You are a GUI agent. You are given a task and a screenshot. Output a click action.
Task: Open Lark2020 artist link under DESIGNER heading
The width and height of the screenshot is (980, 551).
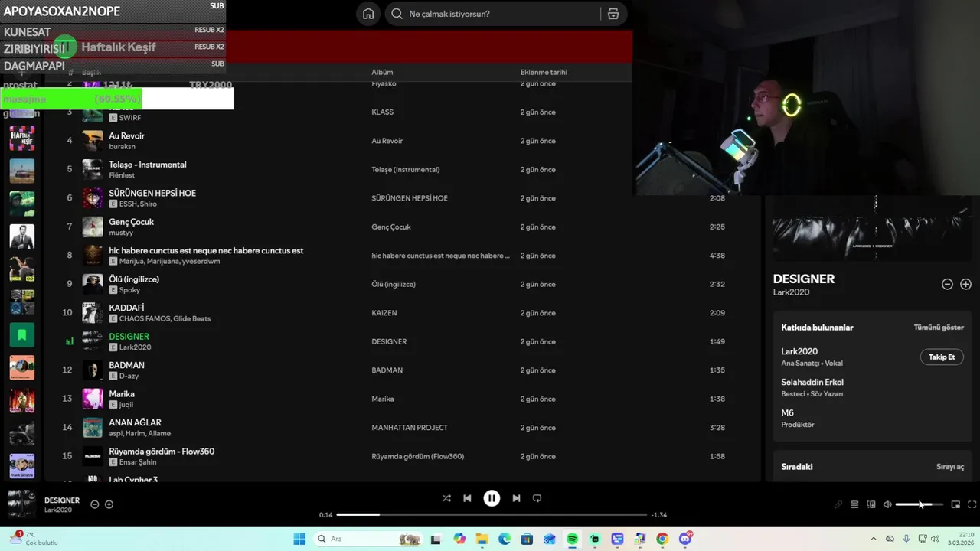click(x=791, y=292)
